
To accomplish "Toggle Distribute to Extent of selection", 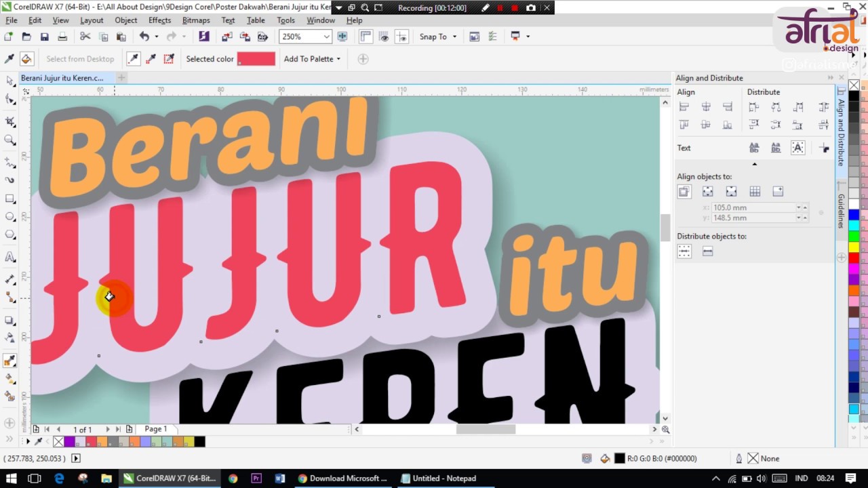I will point(684,251).
